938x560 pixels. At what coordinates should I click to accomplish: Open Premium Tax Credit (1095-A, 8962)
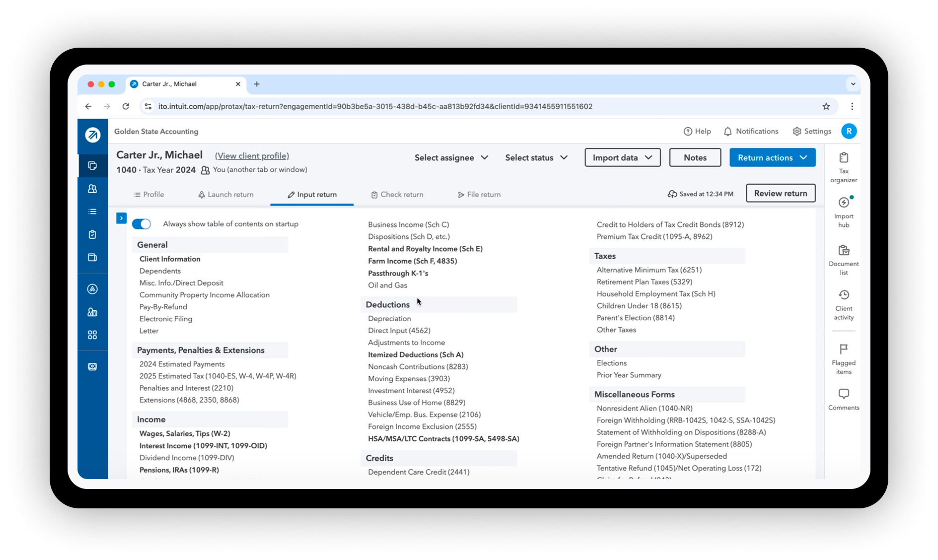(654, 236)
